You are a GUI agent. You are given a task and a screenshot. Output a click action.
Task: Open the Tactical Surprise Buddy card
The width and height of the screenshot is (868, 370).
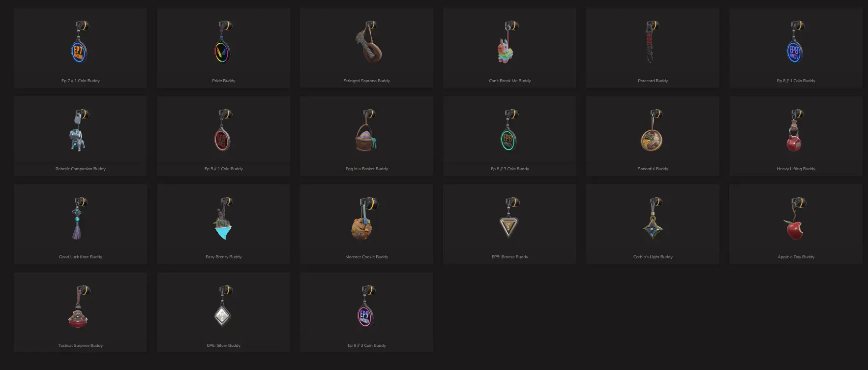point(80,312)
